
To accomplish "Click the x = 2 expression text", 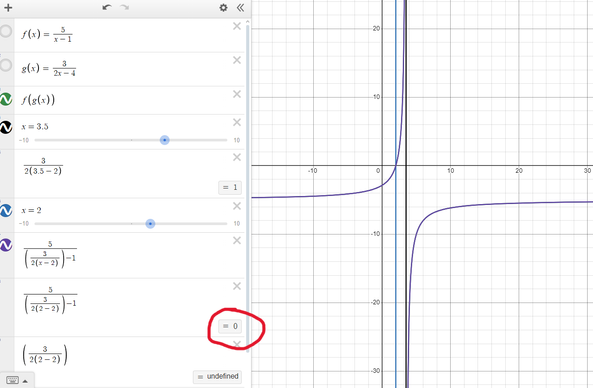I will [x=31, y=210].
